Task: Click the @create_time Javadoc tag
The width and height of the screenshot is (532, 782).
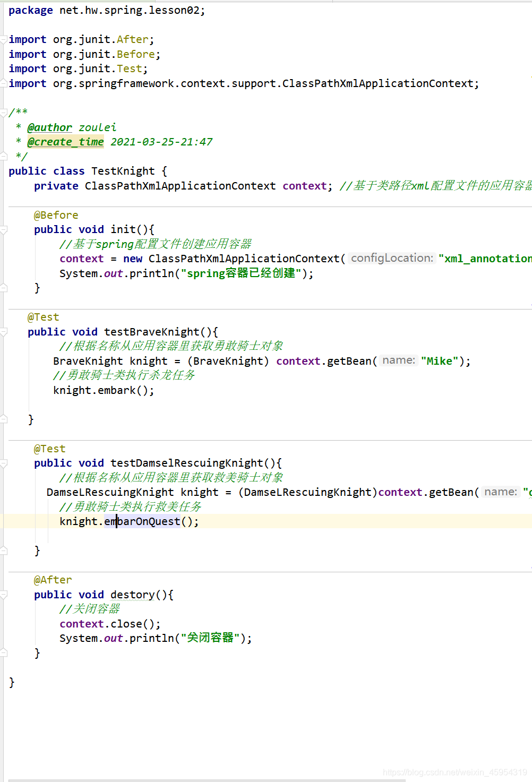Action: click(66, 142)
